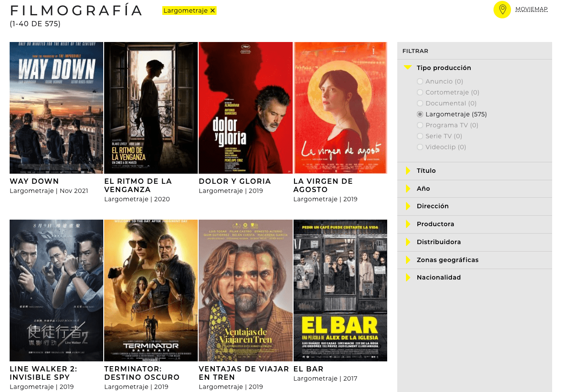Open the Way Down movie poster
The width and height of the screenshot is (567, 392).
coord(56,108)
